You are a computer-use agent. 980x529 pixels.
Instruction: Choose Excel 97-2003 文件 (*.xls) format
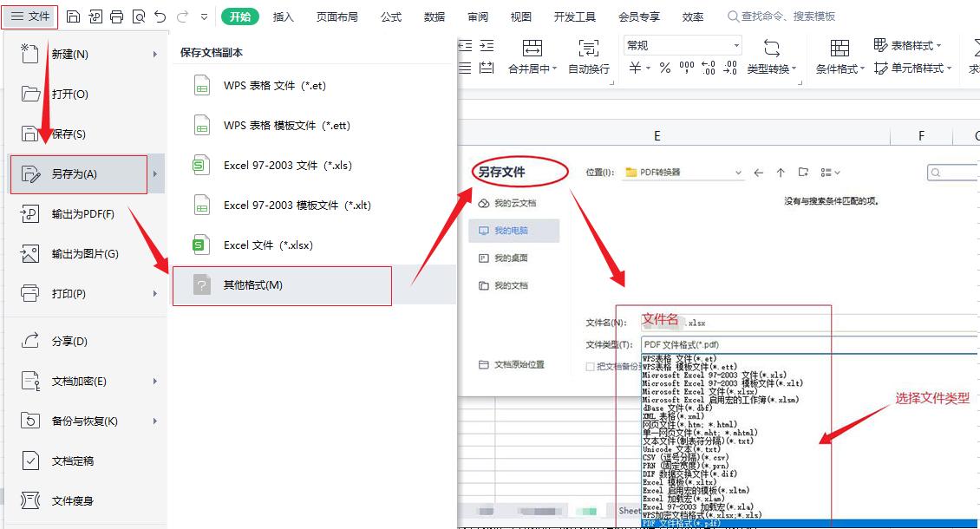(312, 166)
